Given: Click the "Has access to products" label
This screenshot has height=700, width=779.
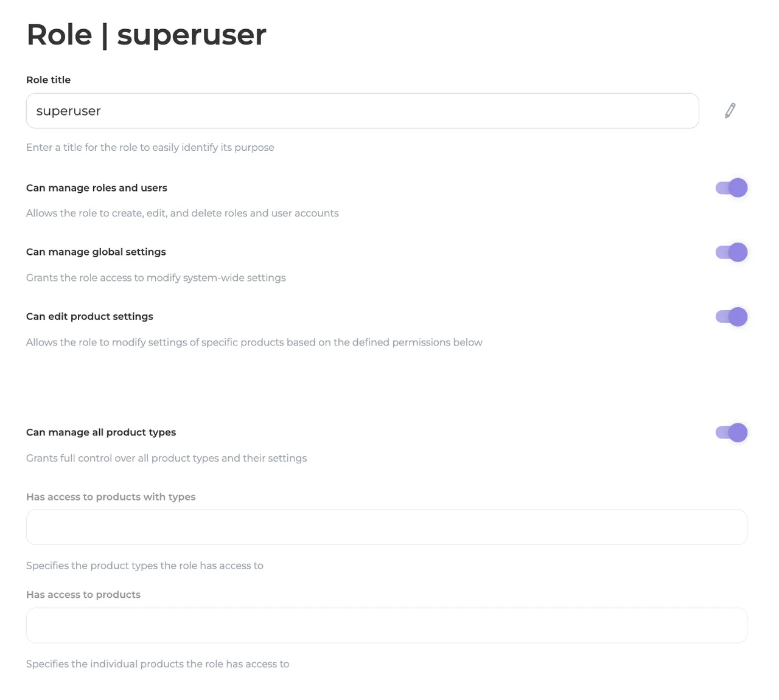Looking at the screenshot, I should tap(83, 595).
